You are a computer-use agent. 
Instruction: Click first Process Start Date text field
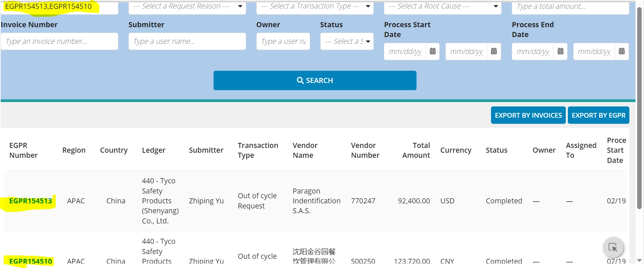tap(405, 51)
